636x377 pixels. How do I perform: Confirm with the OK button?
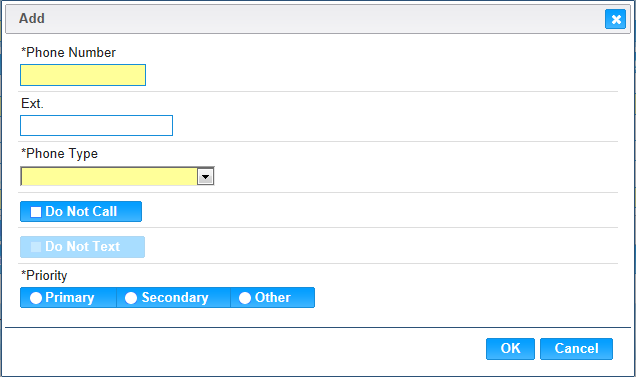click(x=510, y=349)
